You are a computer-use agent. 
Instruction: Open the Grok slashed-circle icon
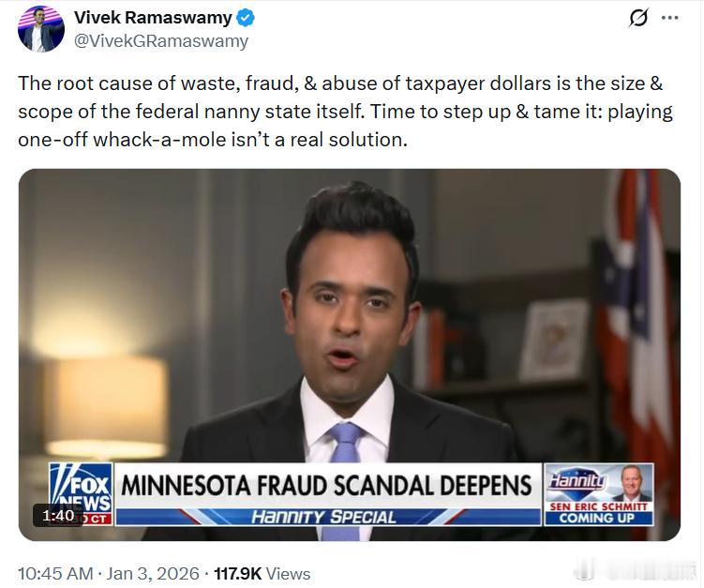(x=638, y=18)
